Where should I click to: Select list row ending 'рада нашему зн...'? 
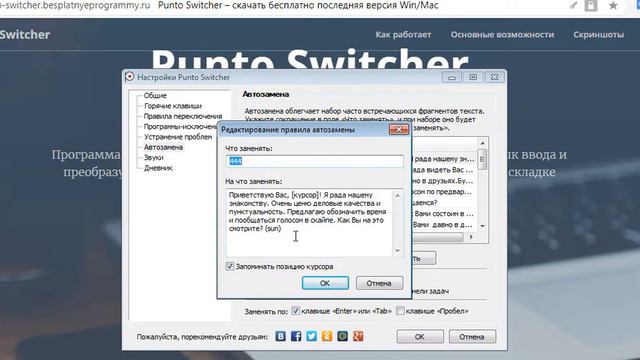tap(444, 159)
